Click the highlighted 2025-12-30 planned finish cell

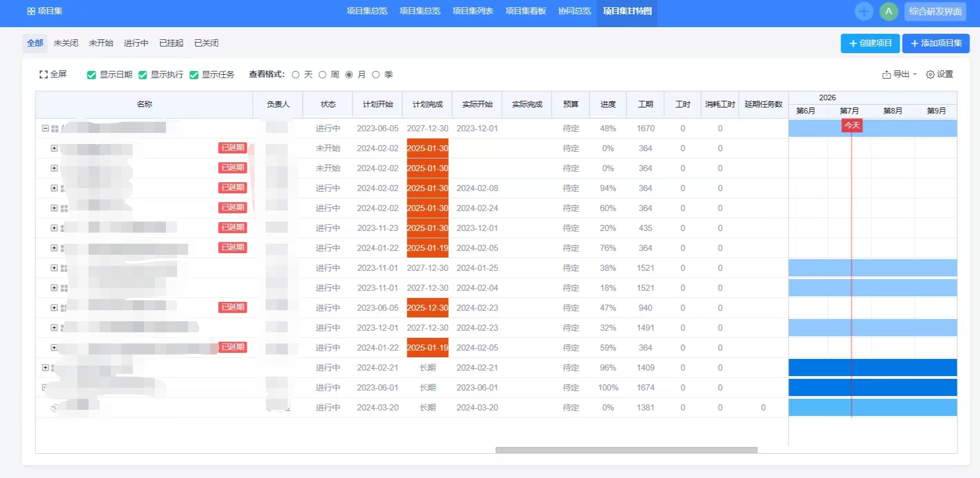tap(428, 308)
